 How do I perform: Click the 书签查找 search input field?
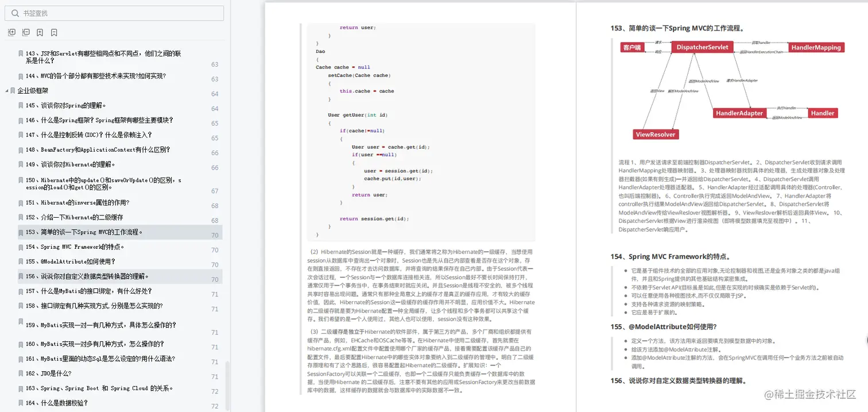[115, 13]
